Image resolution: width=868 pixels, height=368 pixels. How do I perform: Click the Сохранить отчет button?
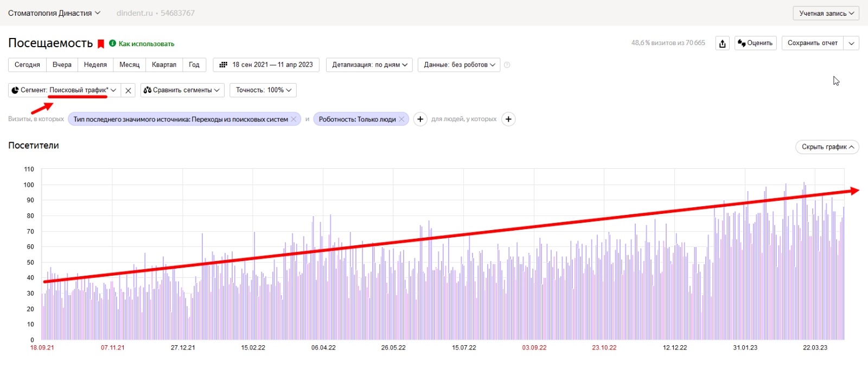click(813, 43)
